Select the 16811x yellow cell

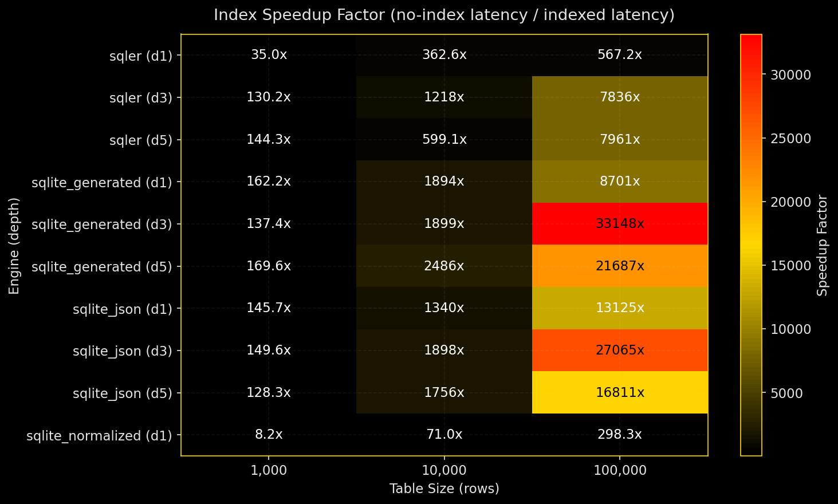620,393
